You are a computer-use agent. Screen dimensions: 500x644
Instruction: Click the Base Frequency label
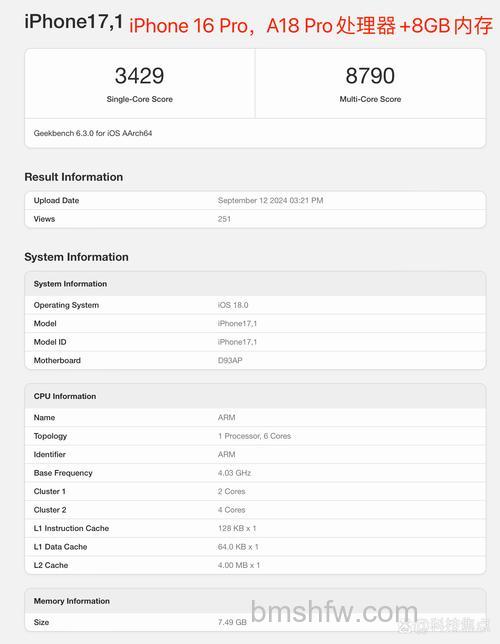coord(63,473)
